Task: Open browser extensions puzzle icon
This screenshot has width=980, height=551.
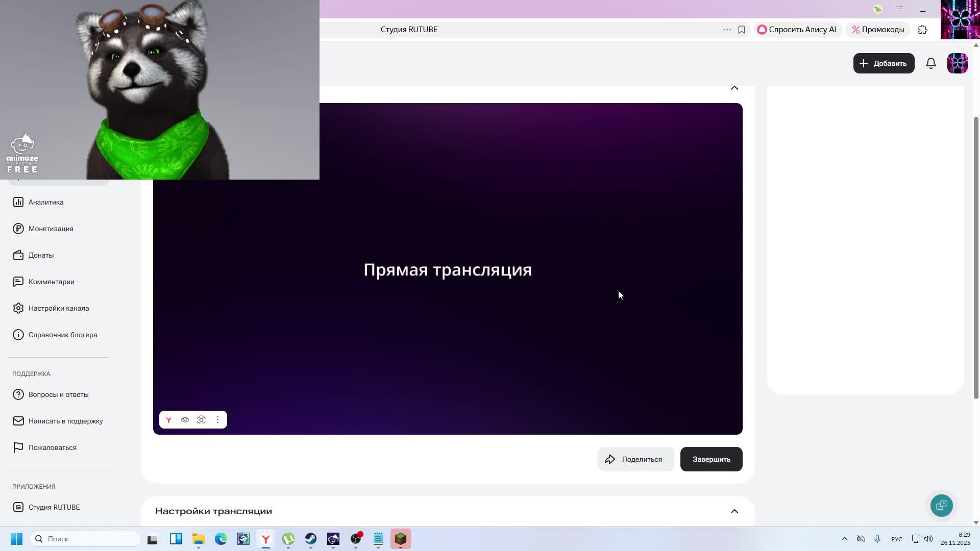Action: click(x=922, y=30)
